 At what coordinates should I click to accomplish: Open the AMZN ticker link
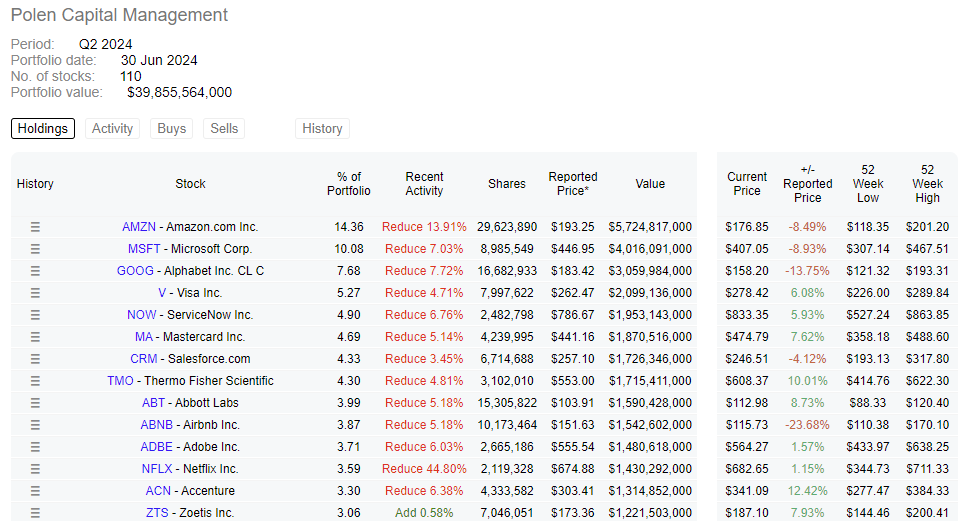coord(139,227)
